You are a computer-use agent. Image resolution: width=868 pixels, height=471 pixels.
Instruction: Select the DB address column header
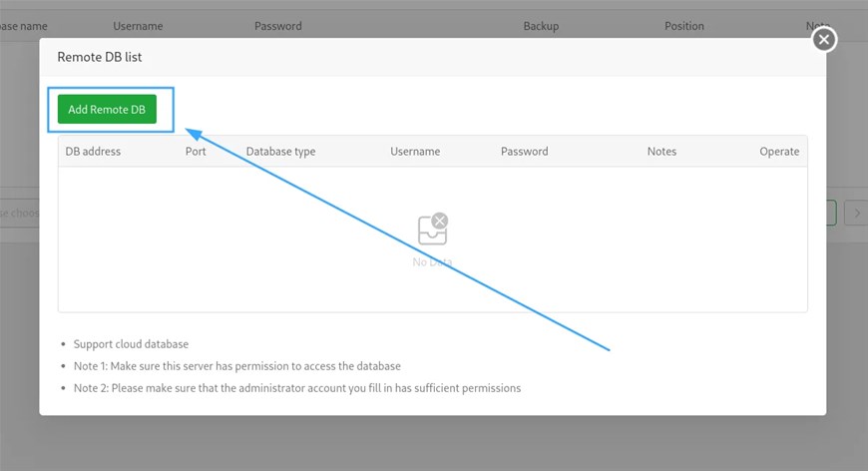(93, 151)
